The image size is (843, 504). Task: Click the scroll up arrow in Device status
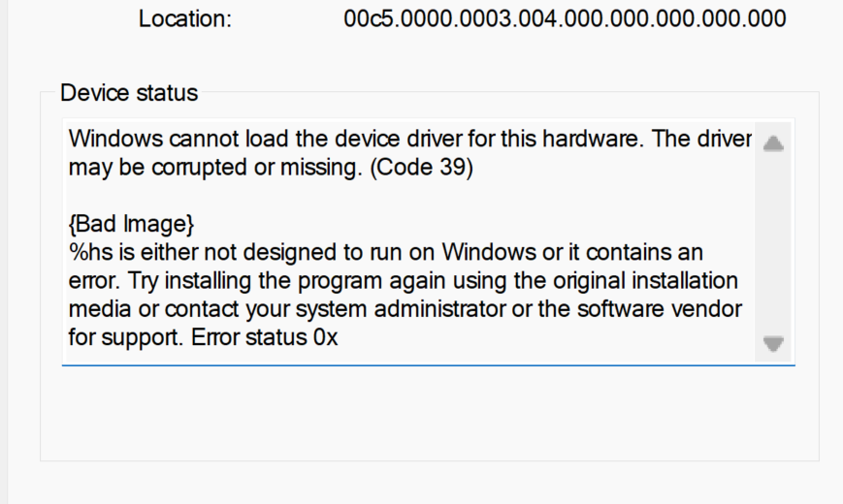[772, 143]
